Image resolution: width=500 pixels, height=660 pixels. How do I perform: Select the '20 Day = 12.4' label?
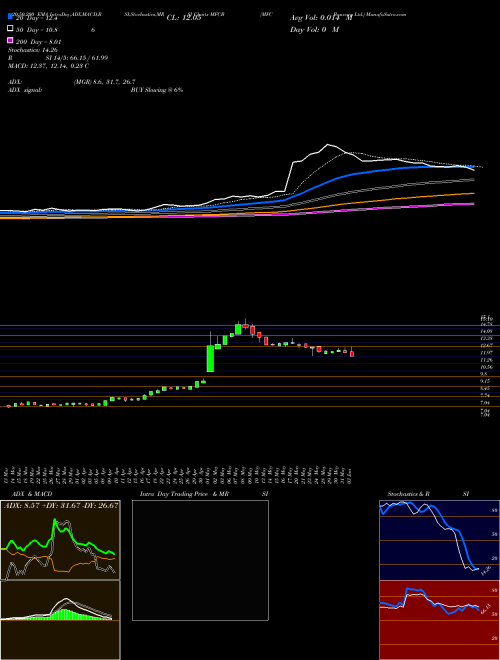pos(36,18)
